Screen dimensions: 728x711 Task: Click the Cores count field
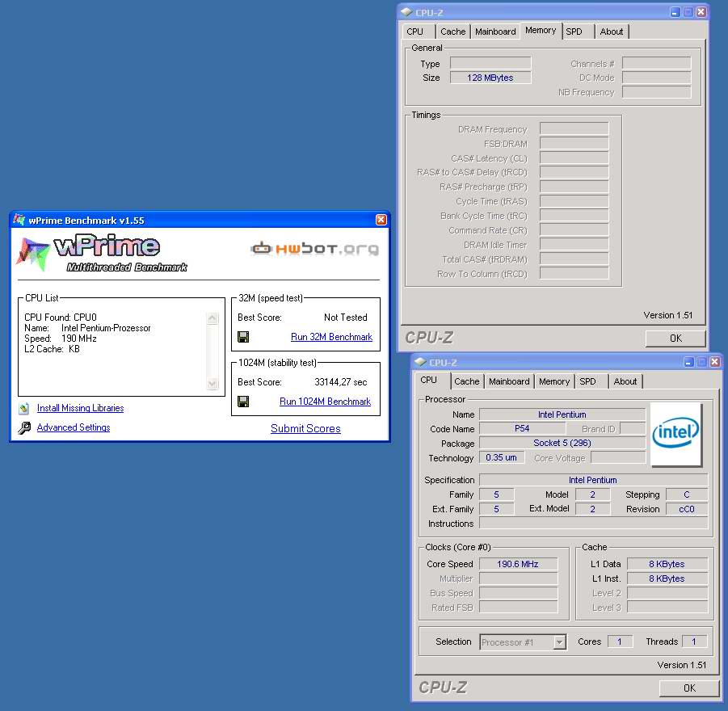(x=620, y=642)
